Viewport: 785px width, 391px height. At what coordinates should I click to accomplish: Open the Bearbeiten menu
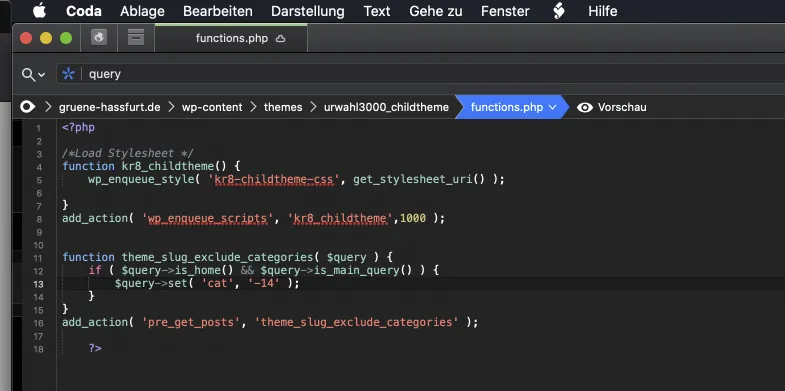point(218,11)
